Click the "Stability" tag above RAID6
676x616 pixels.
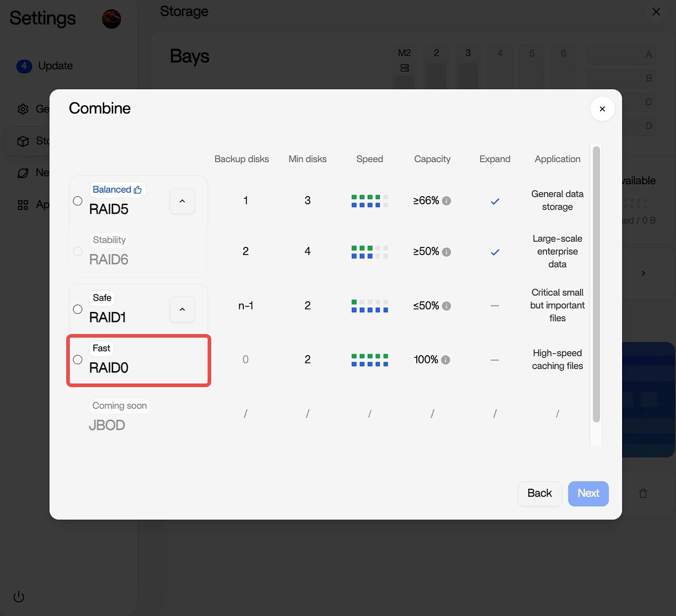[109, 240]
